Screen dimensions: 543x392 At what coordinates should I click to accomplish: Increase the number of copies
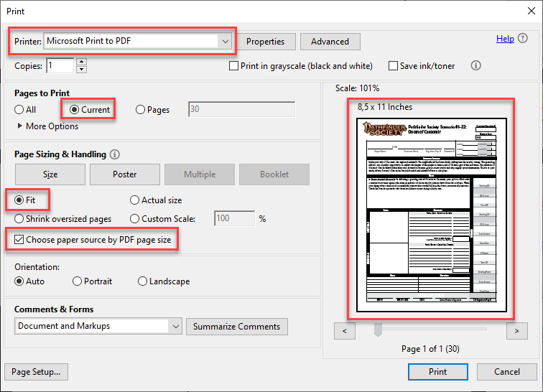pyautogui.click(x=81, y=62)
